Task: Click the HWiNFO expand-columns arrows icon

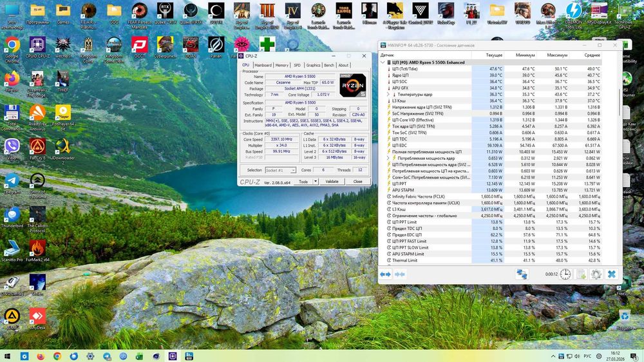Action: coord(385,274)
